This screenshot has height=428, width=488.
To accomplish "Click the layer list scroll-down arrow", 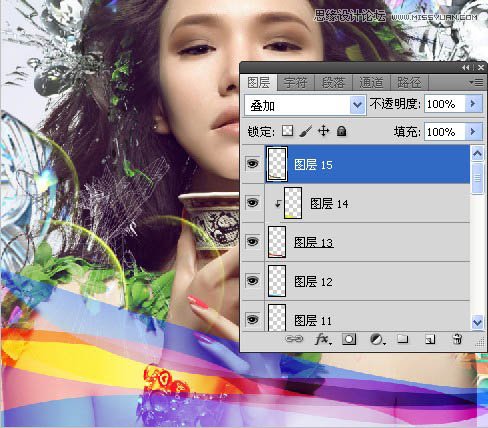I will click(x=477, y=323).
